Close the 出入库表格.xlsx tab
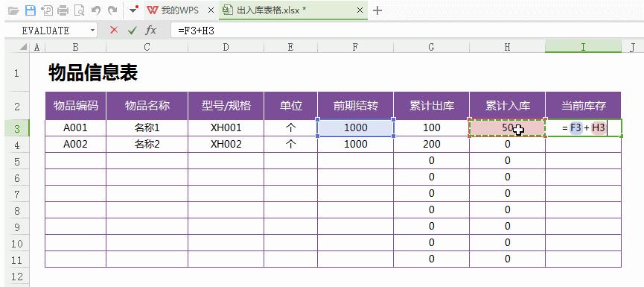 (360, 10)
